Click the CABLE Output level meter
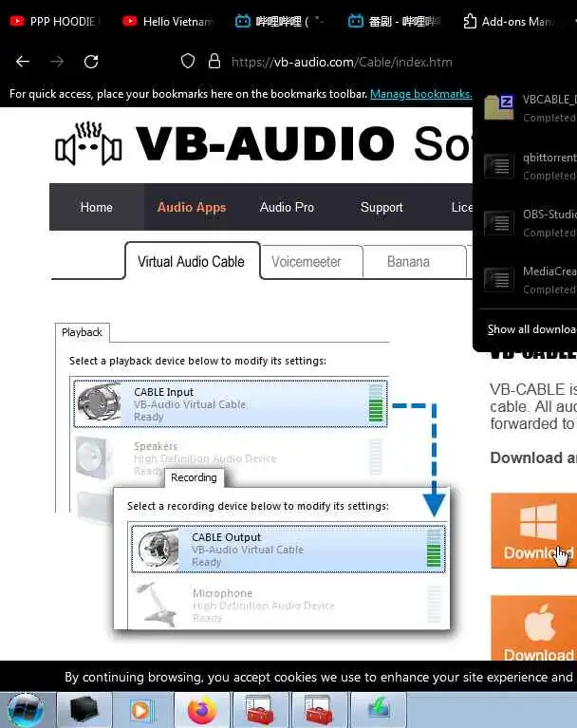The width and height of the screenshot is (577, 728). [x=434, y=549]
